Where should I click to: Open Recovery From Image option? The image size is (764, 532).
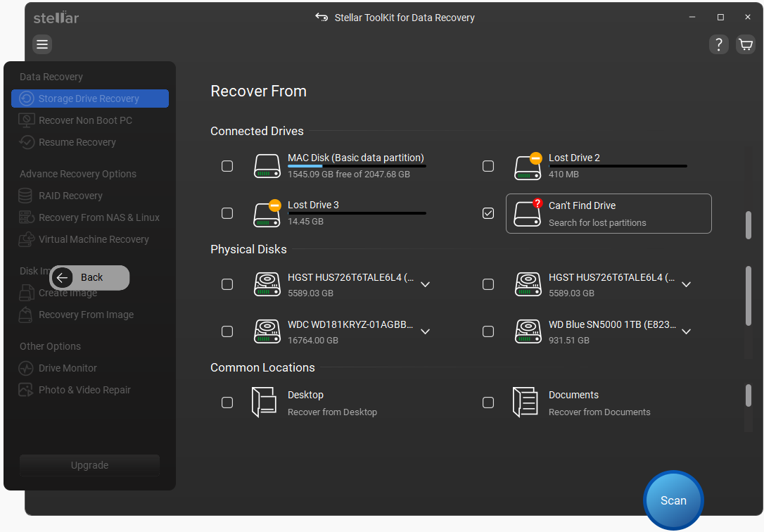(x=87, y=315)
